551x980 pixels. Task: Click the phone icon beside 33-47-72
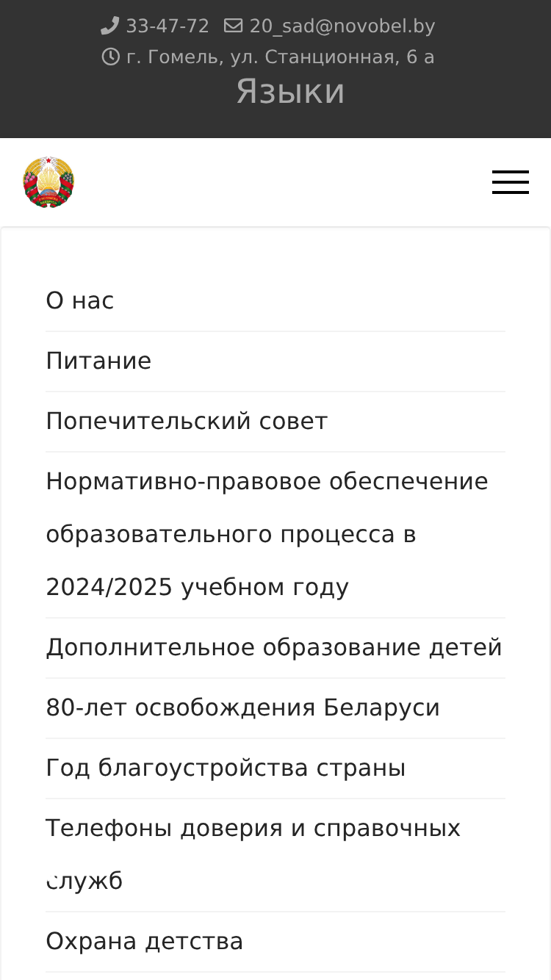point(109,26)
